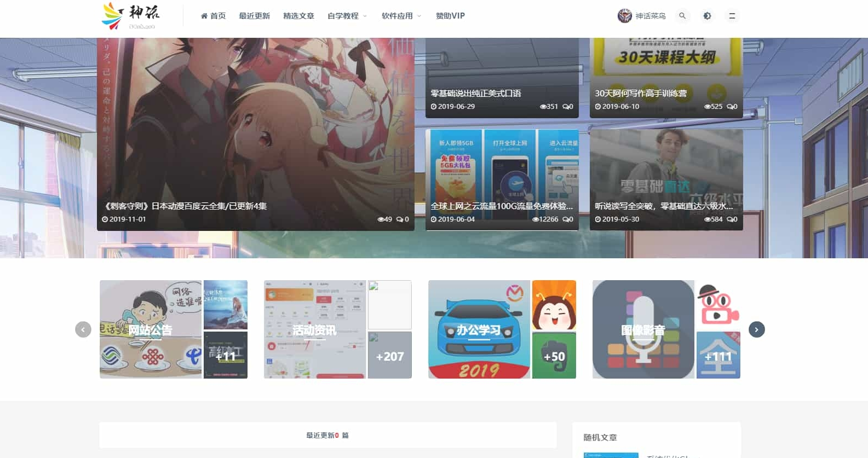Image resolution: width=868 pixels, height=458 pixels.
Task: Click the 随机文章 sidebar heading
Action: click(x=600, y=437)
